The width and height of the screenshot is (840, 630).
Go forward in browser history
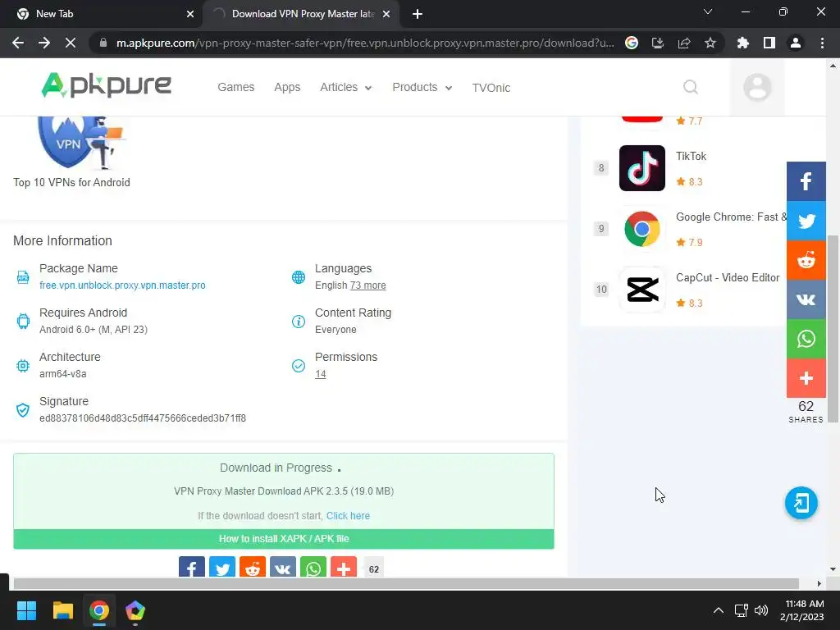[x=44, y=43]
